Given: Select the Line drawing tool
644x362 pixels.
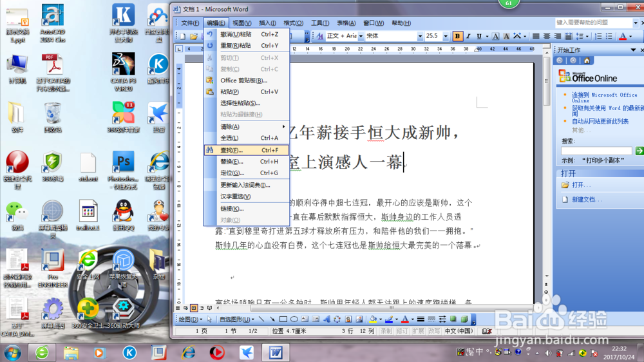Looking at the screenshot, I should point(261,319).
